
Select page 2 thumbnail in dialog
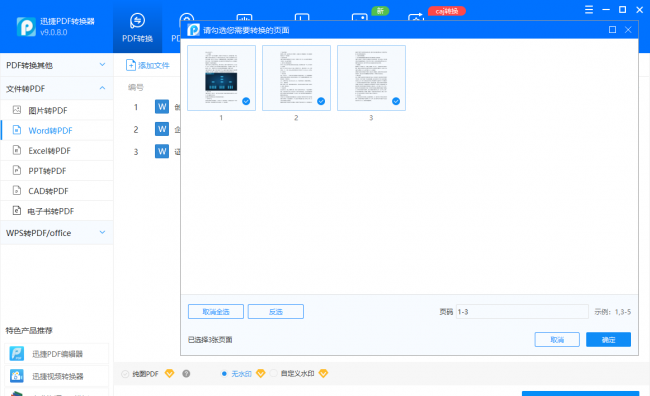pos(296,78)
